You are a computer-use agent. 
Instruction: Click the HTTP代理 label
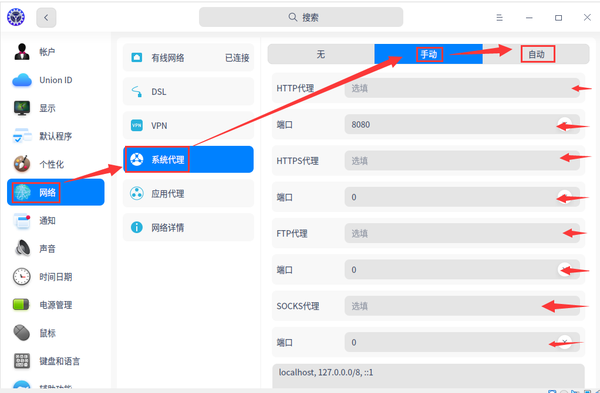coord(295,88)
